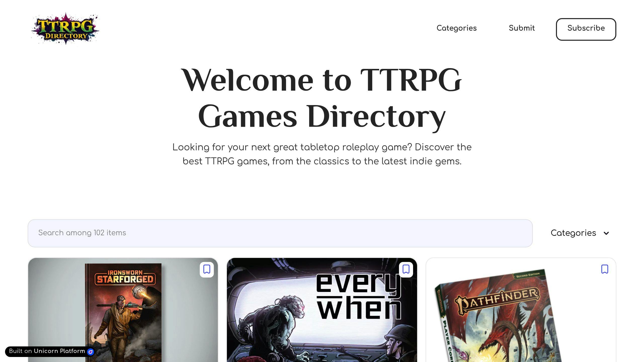
Task: Open the Submit page link
Action: [522, 28]
